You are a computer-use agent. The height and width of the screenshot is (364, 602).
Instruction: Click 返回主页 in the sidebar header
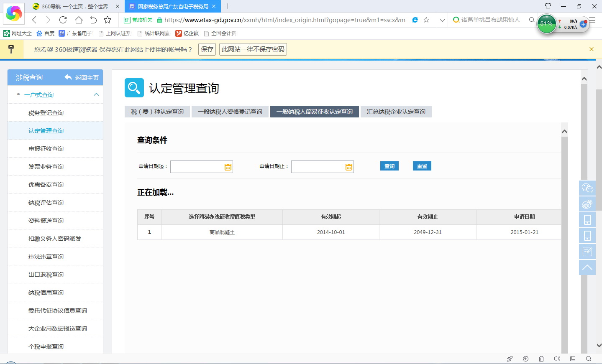pyautogui.click(x=82, y=77)
